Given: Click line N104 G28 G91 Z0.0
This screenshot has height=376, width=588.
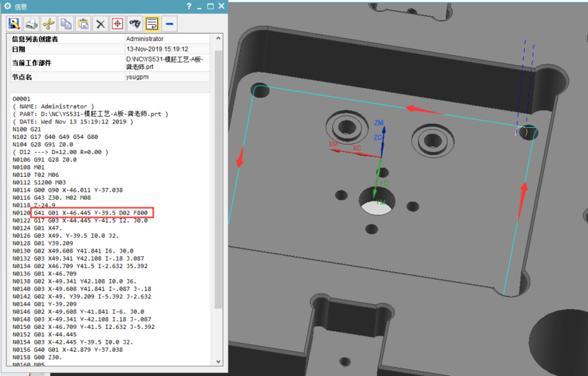Looking at the screenshot, I should [x=43, y=144].
